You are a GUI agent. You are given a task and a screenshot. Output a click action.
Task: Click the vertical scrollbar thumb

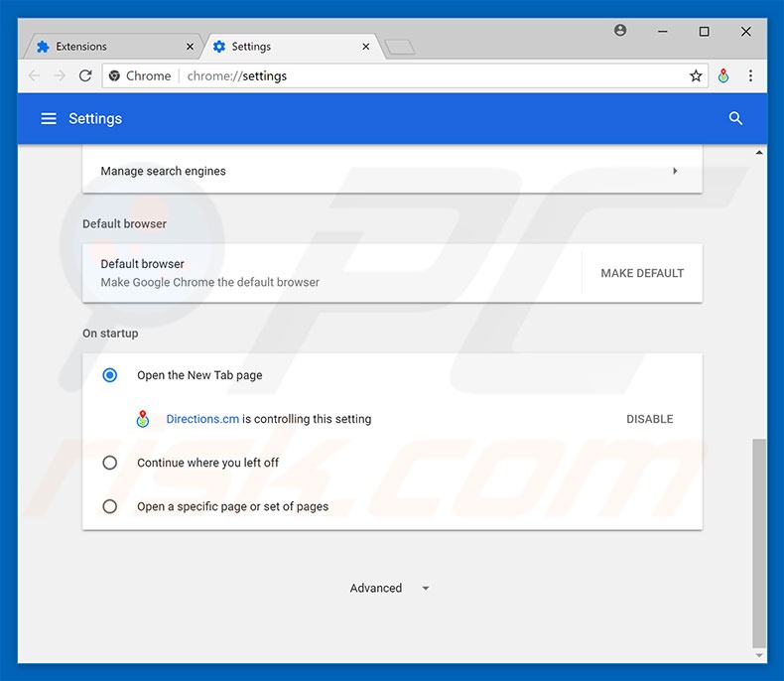pos(759,543)
